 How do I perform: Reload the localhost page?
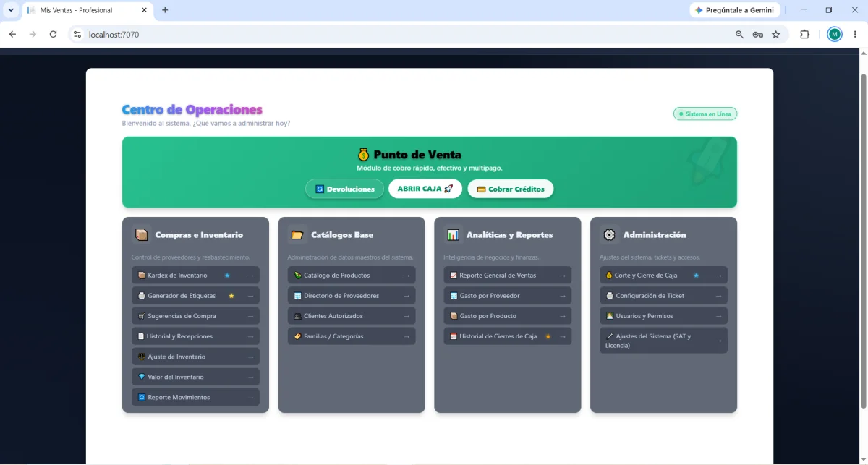pos(53,34)
